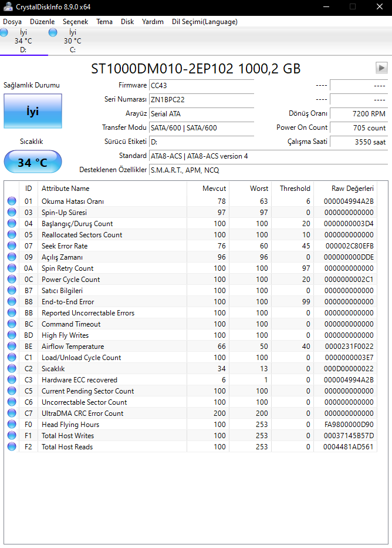392x548 pixels.
Task: Close the CrystalDiskInfo window
Action: click(380, 6)
